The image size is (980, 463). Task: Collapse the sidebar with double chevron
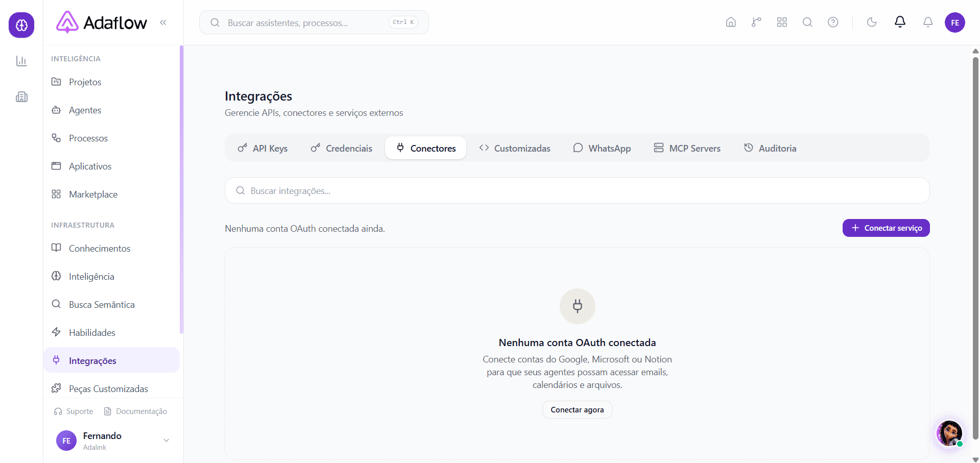click(163, 22)
